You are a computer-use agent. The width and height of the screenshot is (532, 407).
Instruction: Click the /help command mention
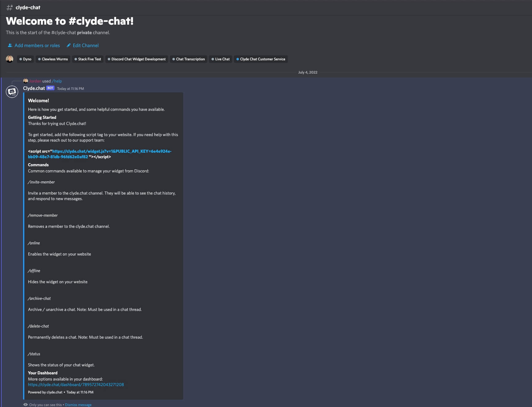tap(57, 81)
